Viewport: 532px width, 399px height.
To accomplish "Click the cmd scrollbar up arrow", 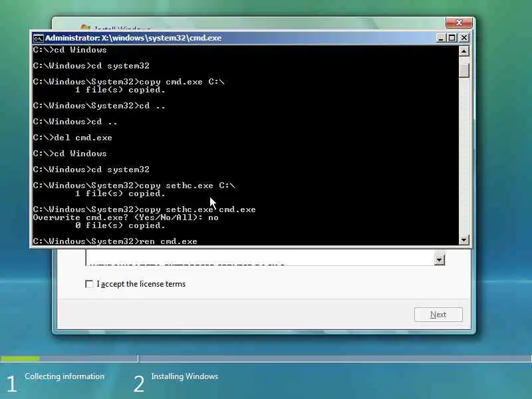I will click(x=464, y=51).
